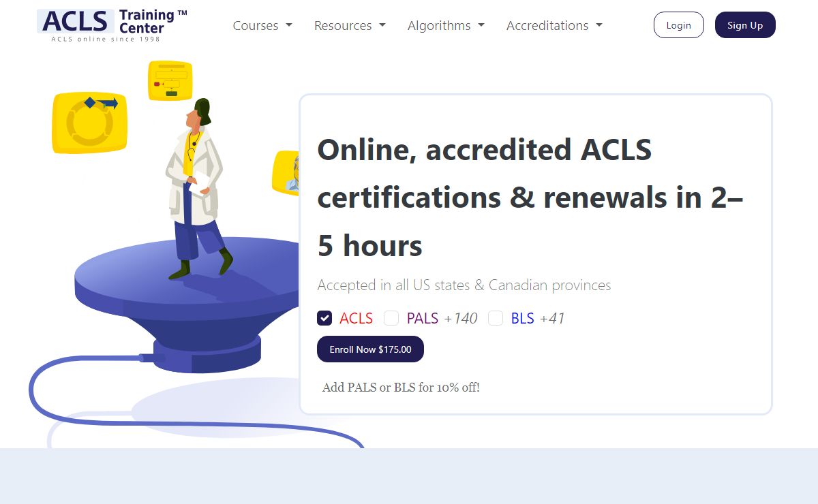818x504 pixels.
Task: Check the PALS +140 checkbox
Action: 391,318
